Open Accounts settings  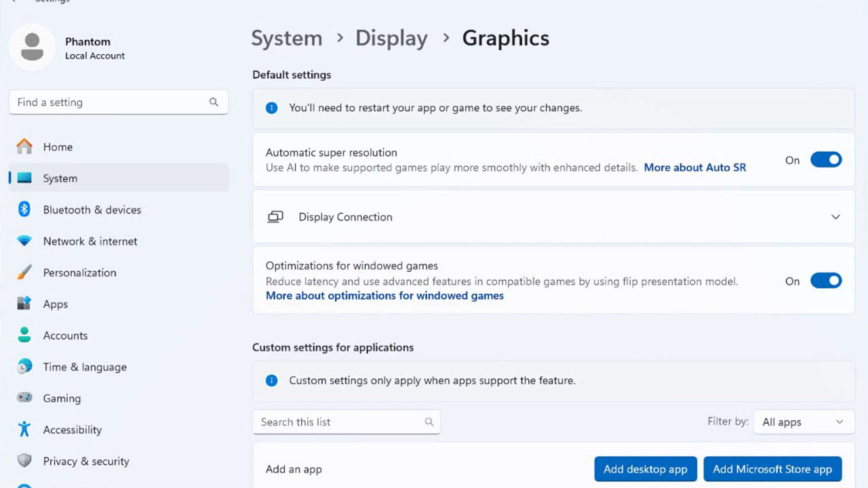(119, 335)
